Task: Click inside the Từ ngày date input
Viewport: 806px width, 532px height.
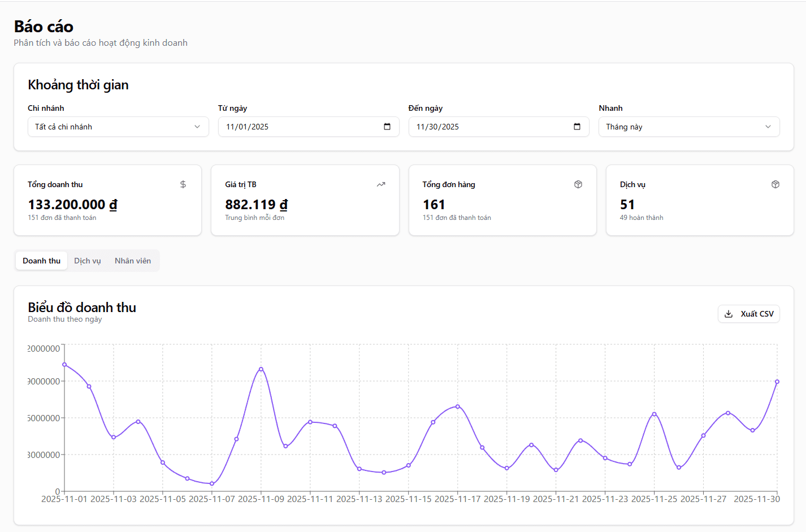Action: click(283, 127)
